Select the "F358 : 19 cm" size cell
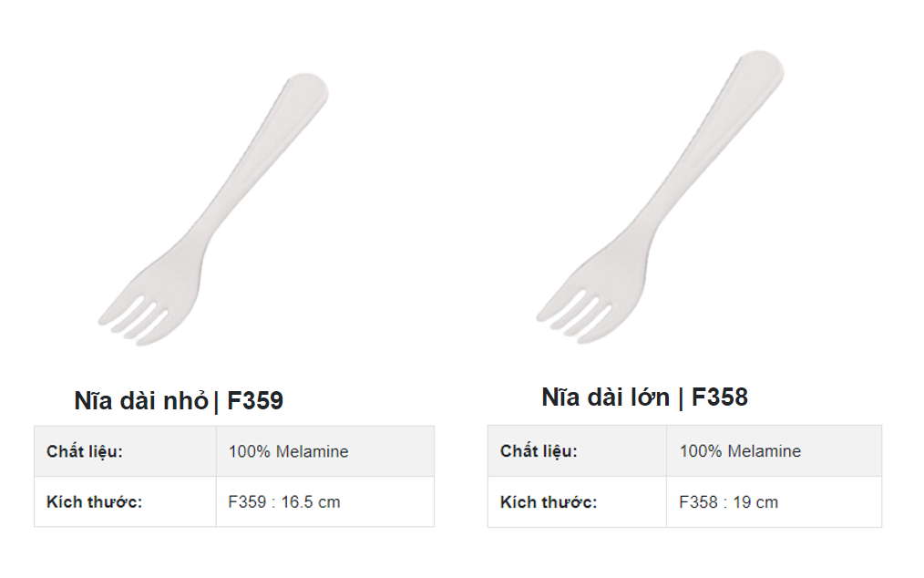The image size is (924, 578). [x=729, y=502]
